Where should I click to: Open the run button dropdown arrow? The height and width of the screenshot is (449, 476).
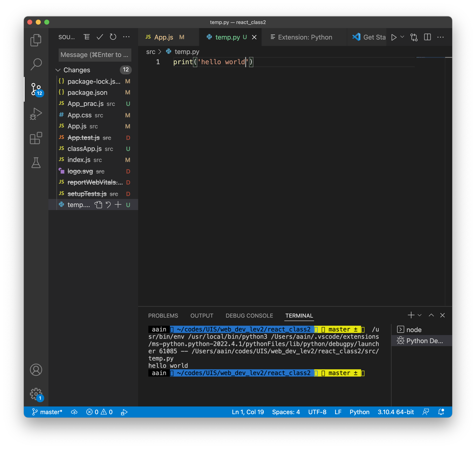[402, 37]
